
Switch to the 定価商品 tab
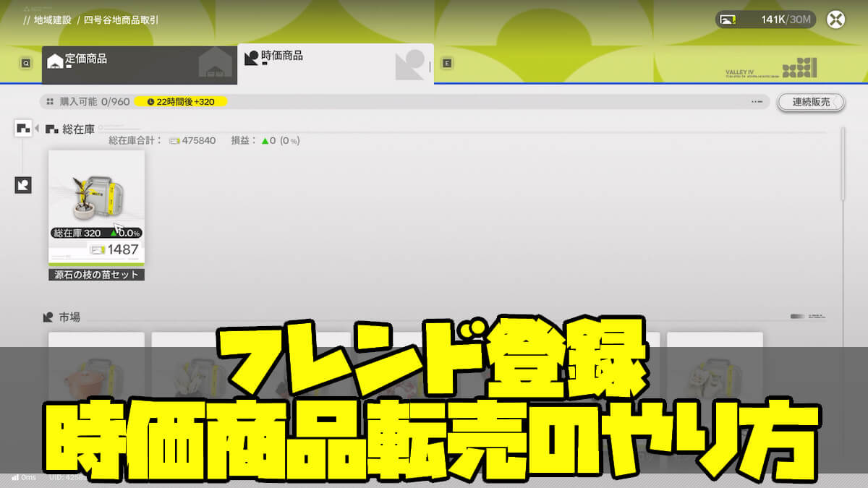[x=139, y=64]
